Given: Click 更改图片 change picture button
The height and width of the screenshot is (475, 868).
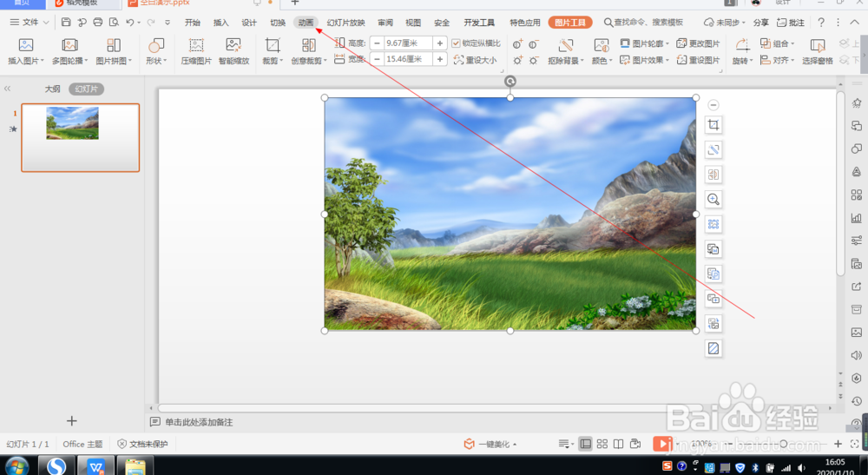Looking at the screenshot, I should point(699,43).
